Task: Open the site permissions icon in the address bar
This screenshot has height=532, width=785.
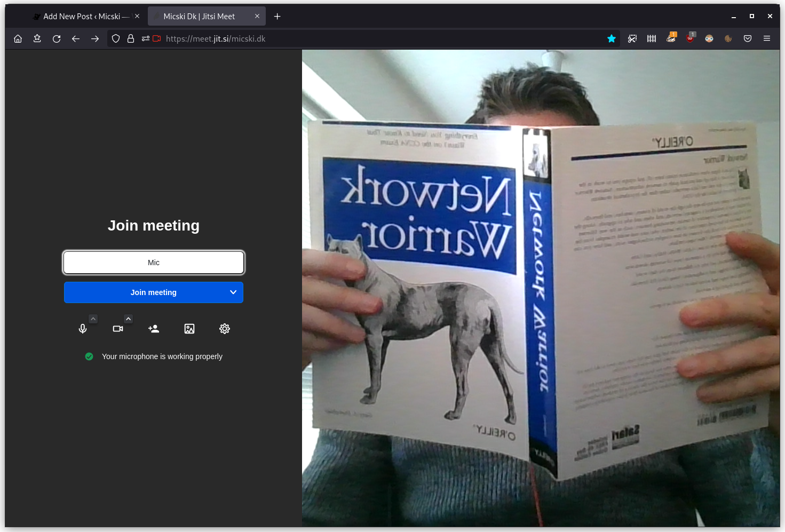Action: [145, 38]
